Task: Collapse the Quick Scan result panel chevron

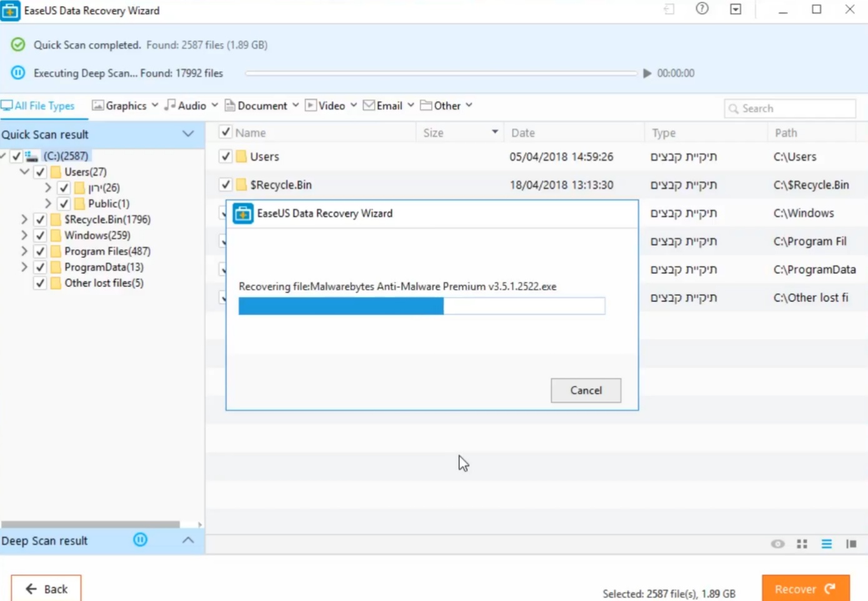Action: click(188, 134)
